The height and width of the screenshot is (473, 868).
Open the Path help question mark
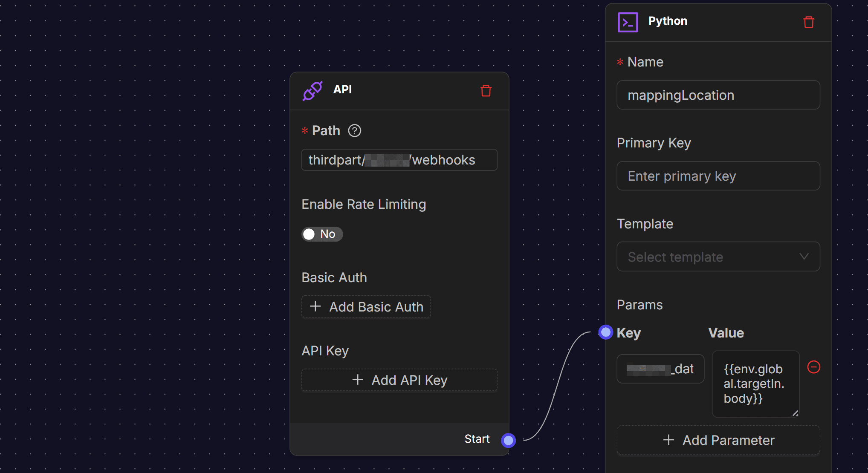pos(354,130)
